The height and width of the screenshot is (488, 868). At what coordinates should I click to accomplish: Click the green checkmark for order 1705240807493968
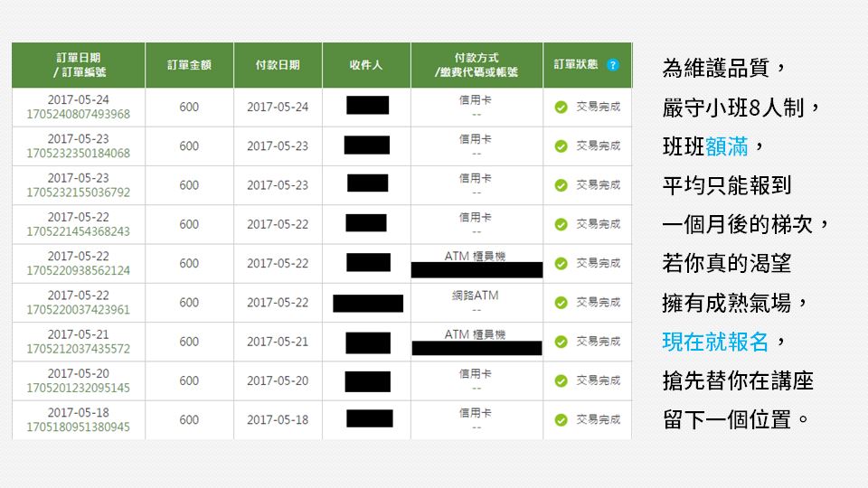[561, 108]
